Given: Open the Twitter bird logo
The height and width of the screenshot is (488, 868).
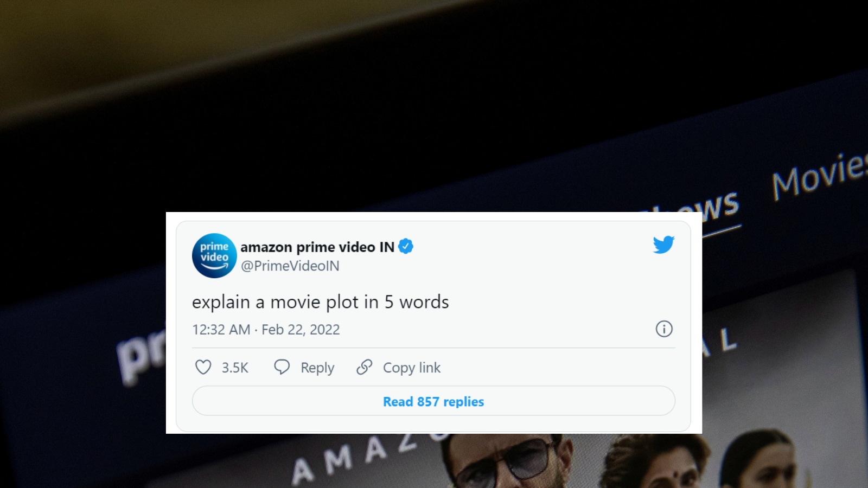Looking at the screenshot, I should (x=663, y=245).
